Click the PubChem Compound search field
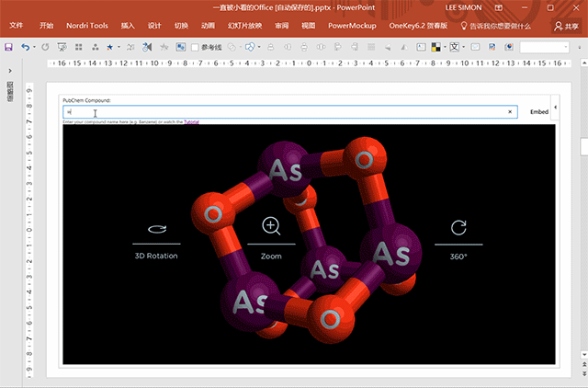 [290, 112]
